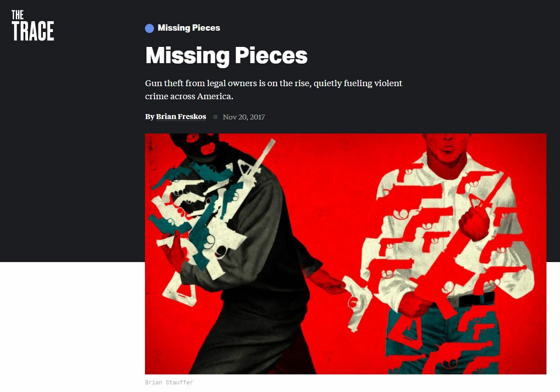Click The Trace logo
Image resolution: width=560 pixels, height=392 pixels.
click(x=33, y=26)
